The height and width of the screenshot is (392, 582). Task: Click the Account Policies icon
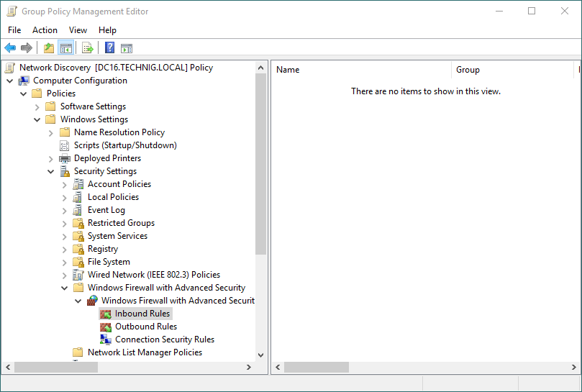point(78,184)
